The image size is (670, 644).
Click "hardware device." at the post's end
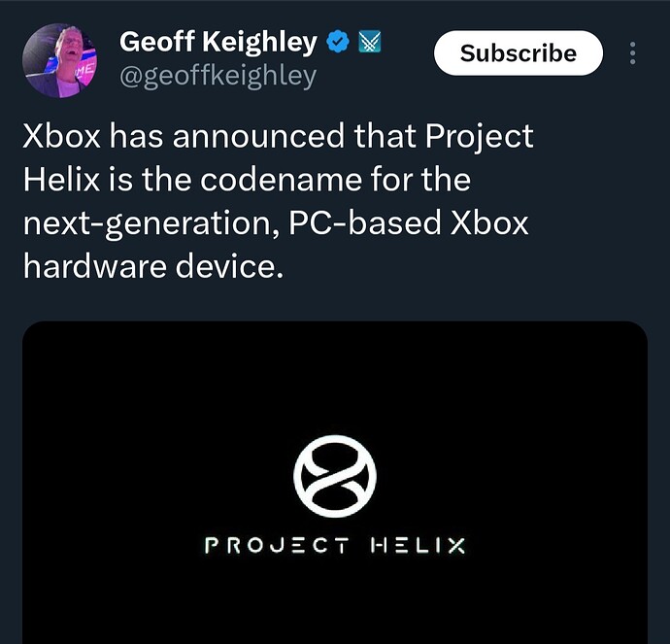tap(152, 266)
